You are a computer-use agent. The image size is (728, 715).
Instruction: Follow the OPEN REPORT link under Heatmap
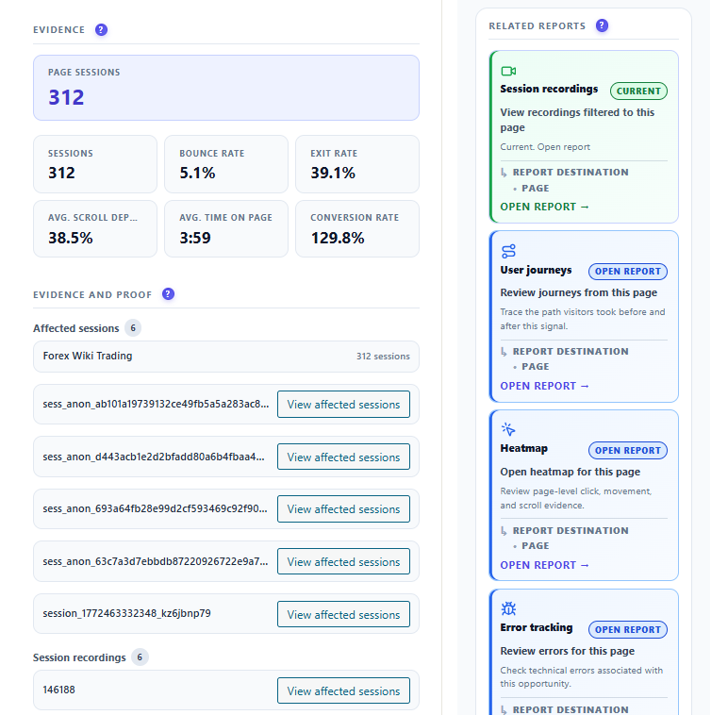(544, 565)
